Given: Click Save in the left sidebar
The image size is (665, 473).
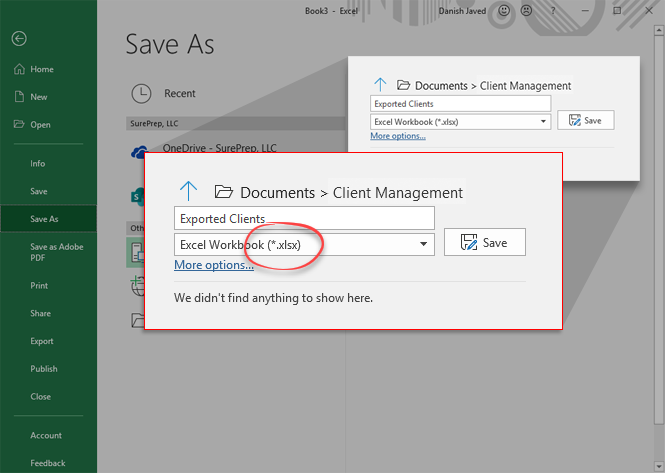Looking at the screenshot, I should point(39,191).
